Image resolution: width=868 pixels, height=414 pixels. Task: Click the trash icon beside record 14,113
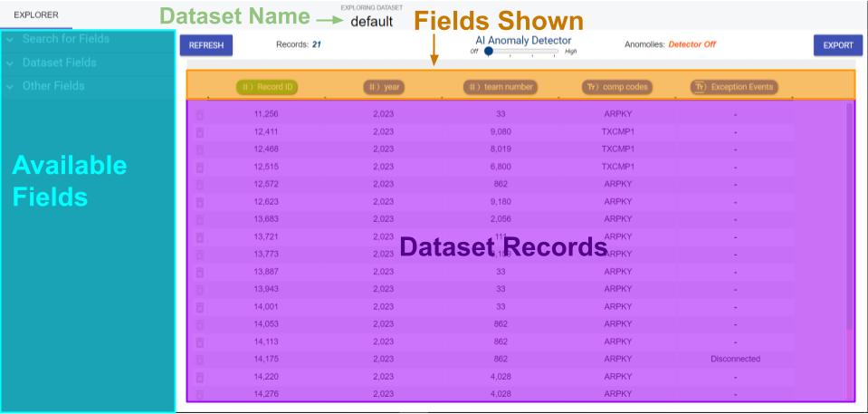click(x=200, y=342)
